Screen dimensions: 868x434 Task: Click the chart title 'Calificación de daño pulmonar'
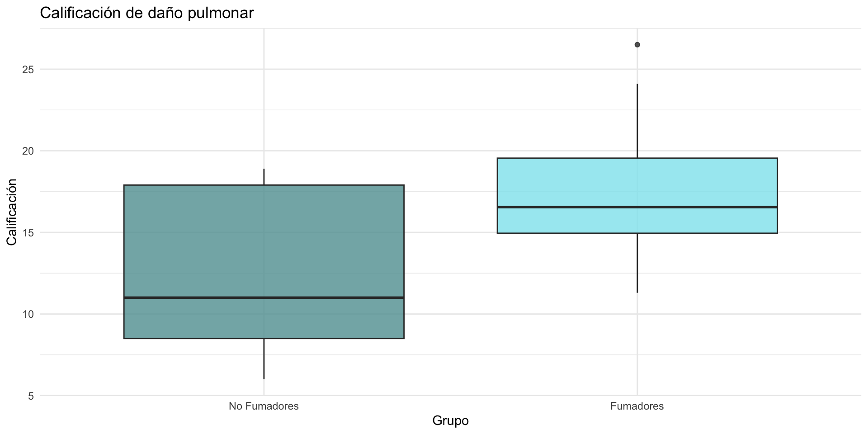pos(147,13)
